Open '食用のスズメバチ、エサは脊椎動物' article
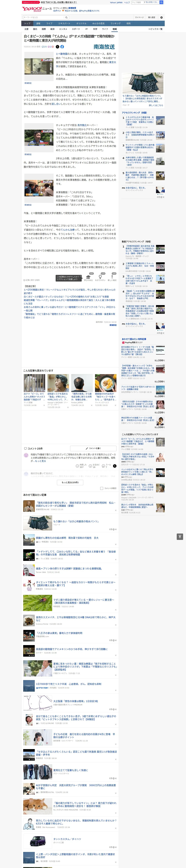 76,619
